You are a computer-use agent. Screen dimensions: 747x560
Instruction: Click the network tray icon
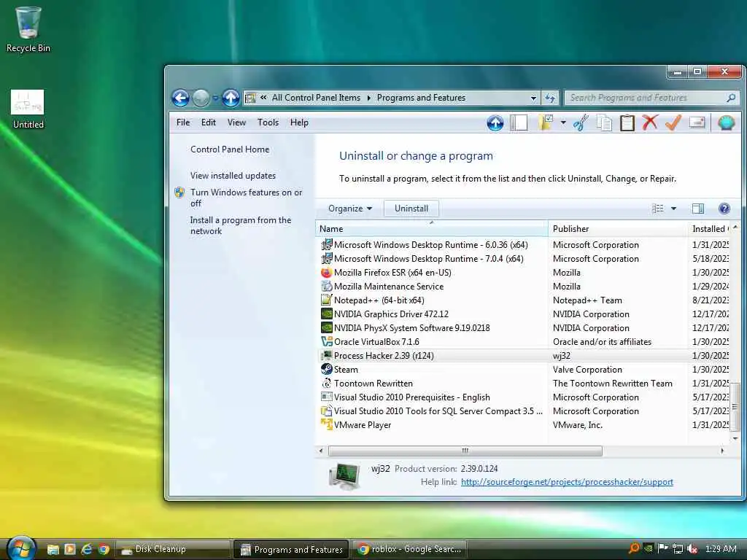678,548
